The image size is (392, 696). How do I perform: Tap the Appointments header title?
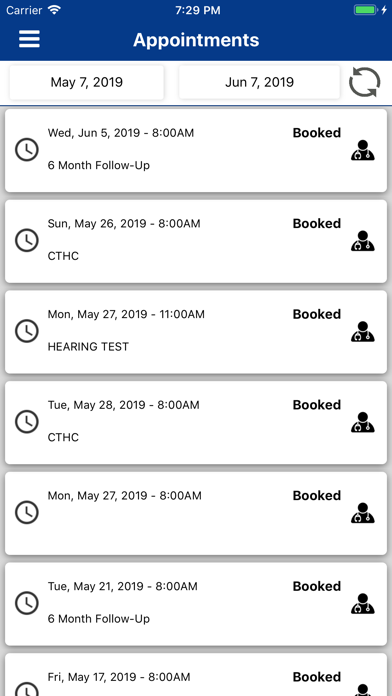196,40
